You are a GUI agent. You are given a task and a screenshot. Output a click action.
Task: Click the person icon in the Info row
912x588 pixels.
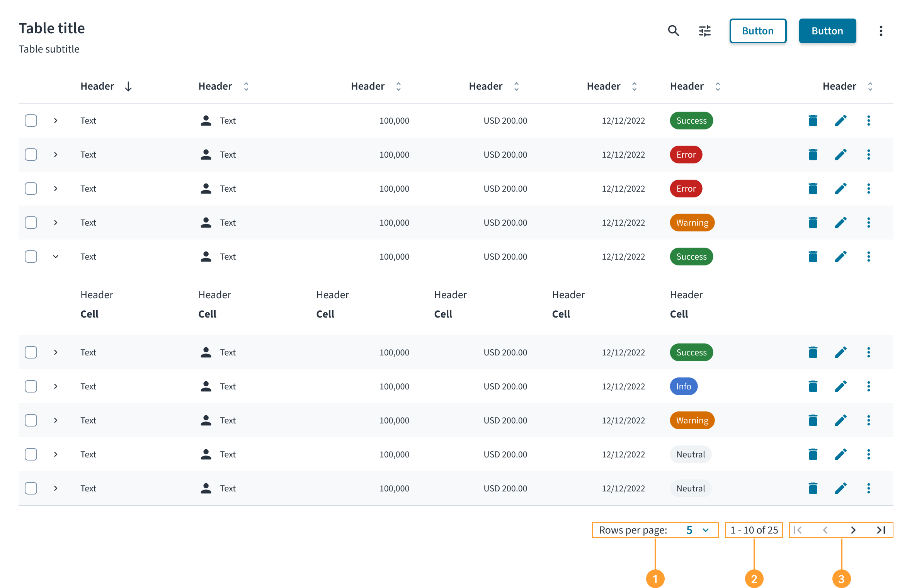pos(206,386)
